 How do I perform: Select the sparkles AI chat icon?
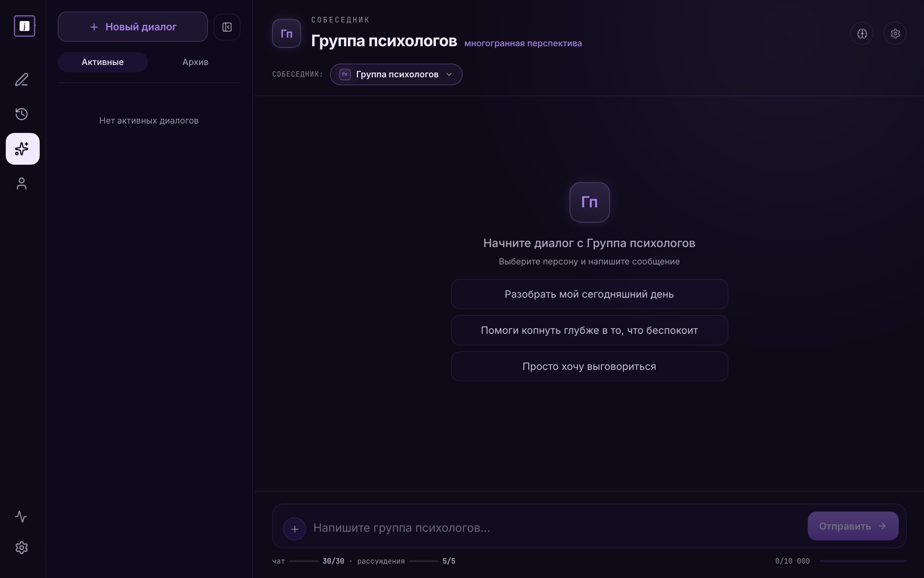pos(22,149)
